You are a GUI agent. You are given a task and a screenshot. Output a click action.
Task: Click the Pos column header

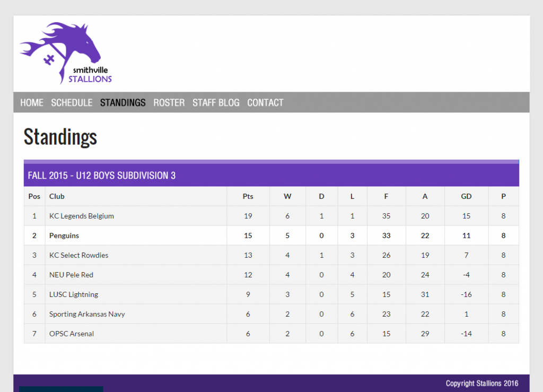[x=34, y=196]
